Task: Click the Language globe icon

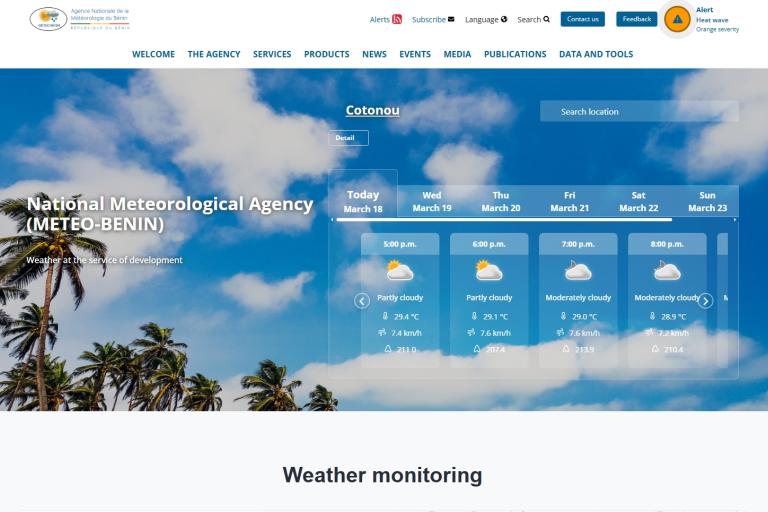Action: [504, 19]
